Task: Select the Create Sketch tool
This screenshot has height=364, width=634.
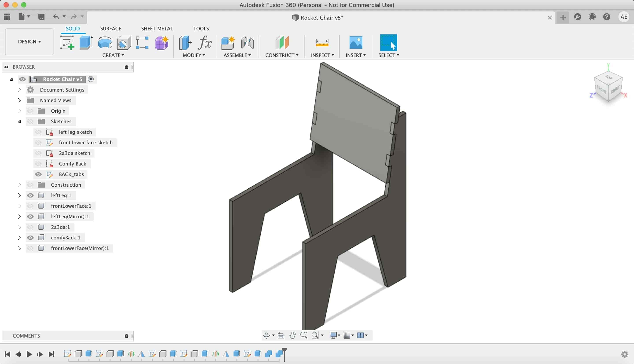Action: point(67,42)
